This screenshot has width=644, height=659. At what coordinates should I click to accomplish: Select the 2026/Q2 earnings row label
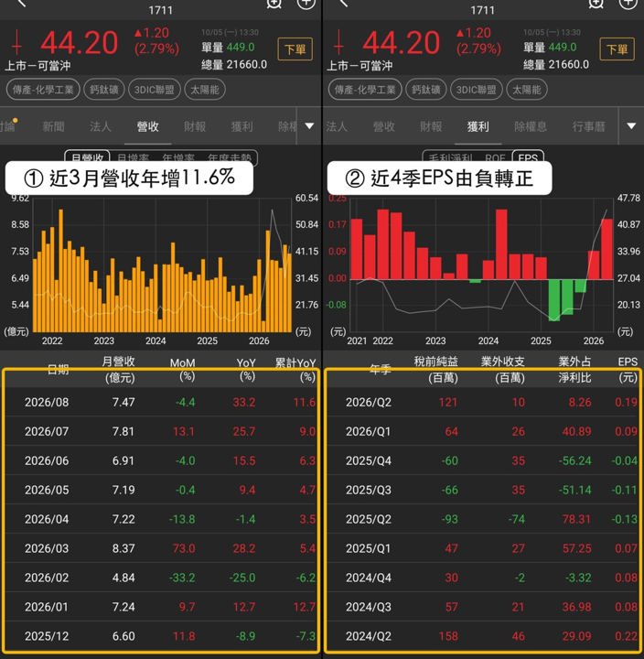(369, 403)
